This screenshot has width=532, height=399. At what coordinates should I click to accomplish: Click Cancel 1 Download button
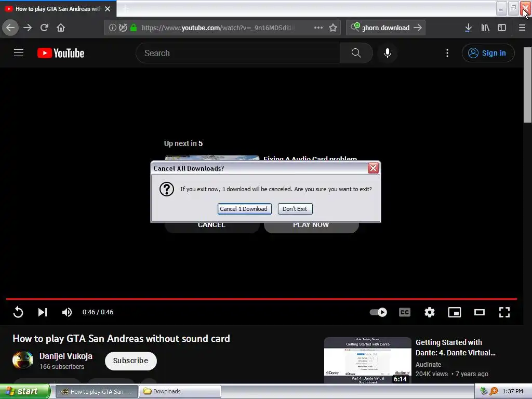point(244,209)
